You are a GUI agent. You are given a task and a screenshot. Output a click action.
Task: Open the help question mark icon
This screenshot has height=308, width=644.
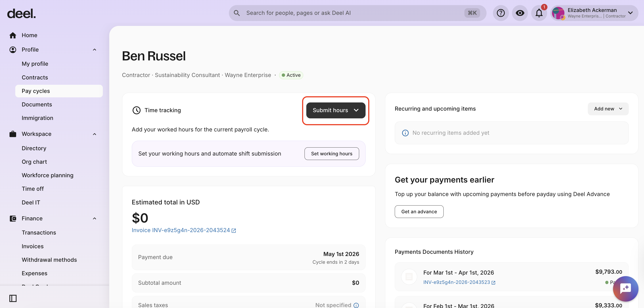pyautogui.click(x=500, y=13)
